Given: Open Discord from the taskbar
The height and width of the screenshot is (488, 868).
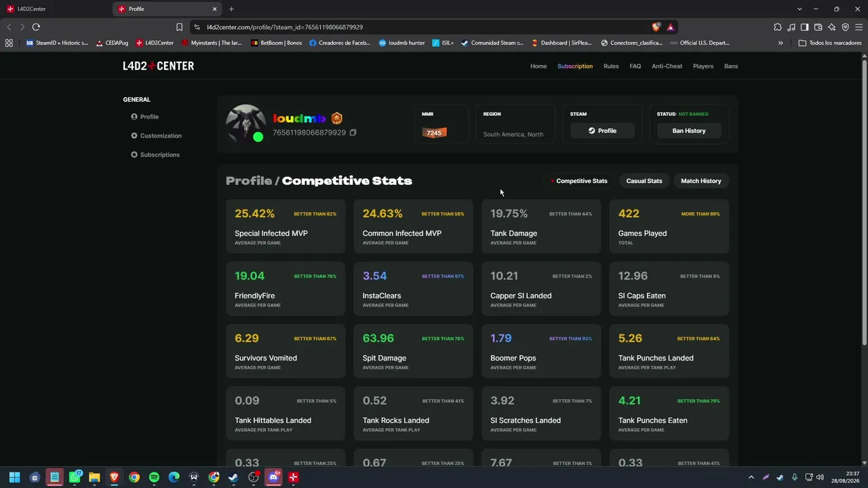Looking at the screenshot, I should pyautogui.click(x=273, y=477).
